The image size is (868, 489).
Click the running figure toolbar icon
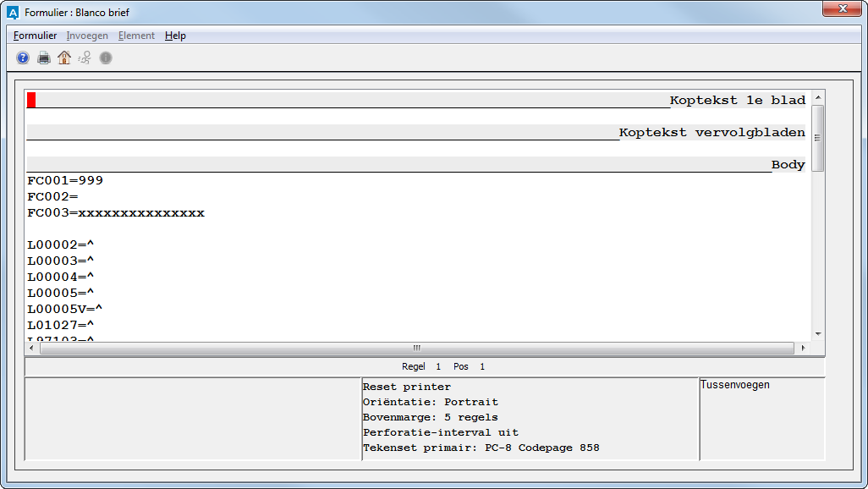tap(85, 58)
